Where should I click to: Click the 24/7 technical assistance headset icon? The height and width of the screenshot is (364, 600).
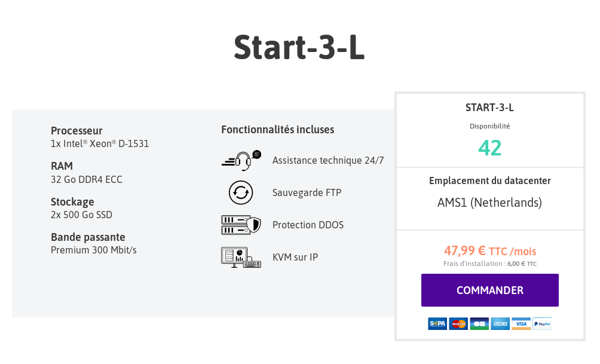tap(241, 160)
